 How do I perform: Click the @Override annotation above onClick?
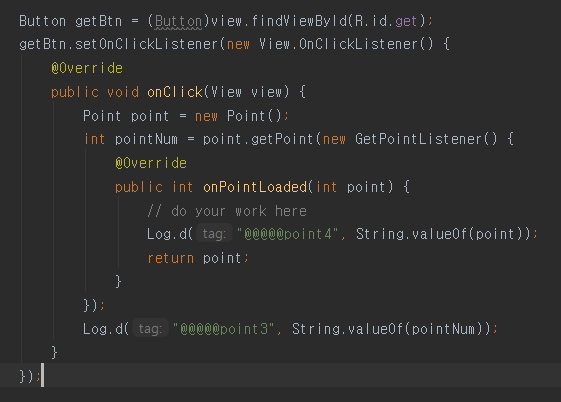87,68
